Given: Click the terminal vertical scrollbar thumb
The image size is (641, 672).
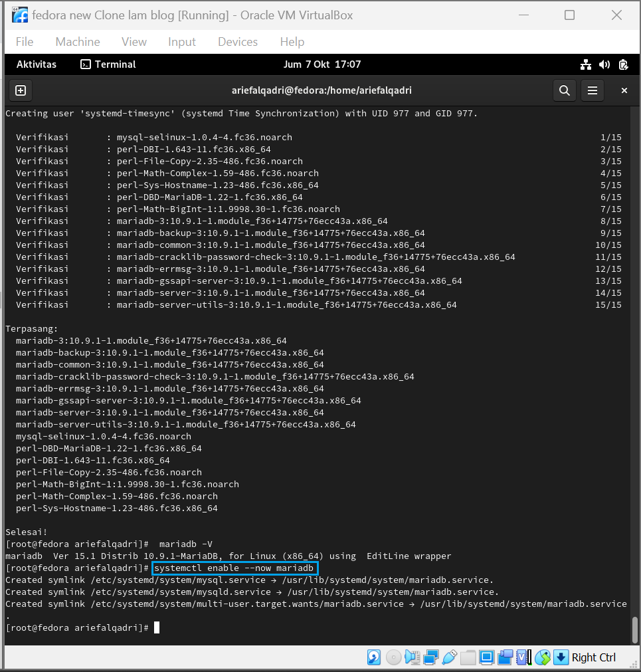Looking at the screenshot, I should [635, 630].
